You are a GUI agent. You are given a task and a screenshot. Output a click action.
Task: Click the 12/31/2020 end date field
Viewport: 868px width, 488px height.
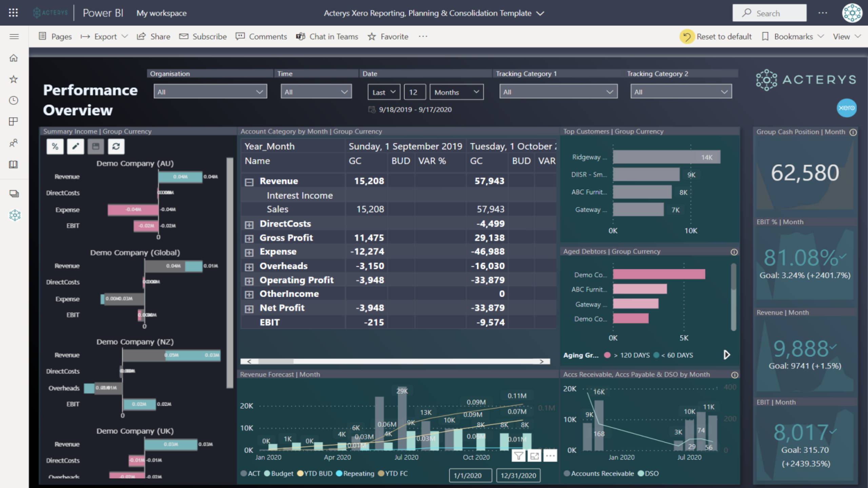click(x=518, y=475)
